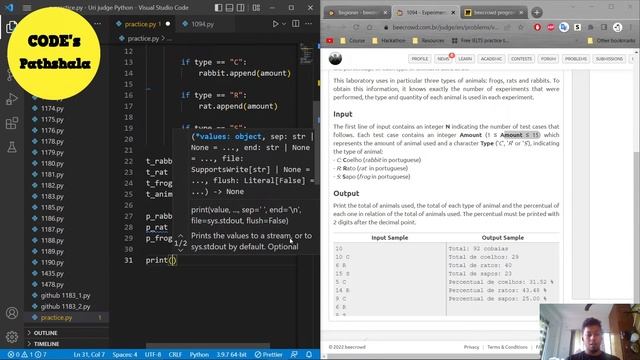Open Course bookmarks folder
This screenshot has width=640, height=360.
point(353,40)
